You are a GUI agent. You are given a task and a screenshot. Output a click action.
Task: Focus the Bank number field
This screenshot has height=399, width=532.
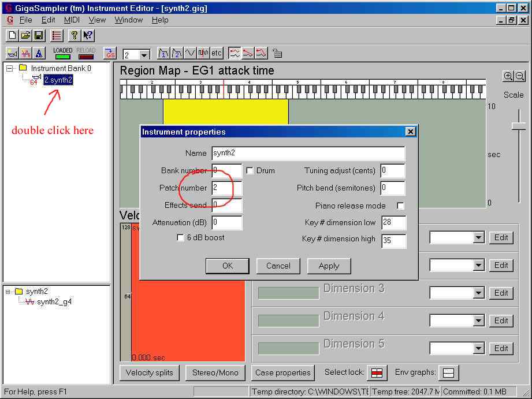227,171
